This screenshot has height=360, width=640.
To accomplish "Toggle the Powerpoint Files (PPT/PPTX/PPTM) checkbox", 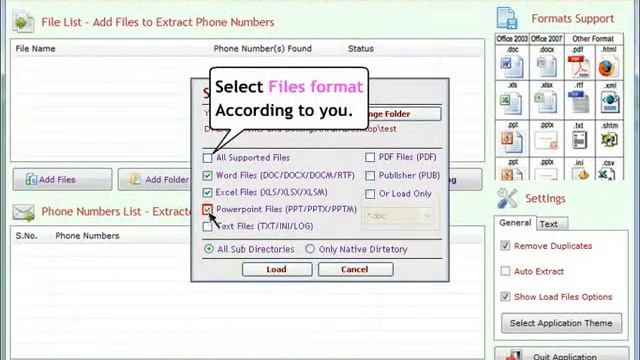I will click(207, 209).
